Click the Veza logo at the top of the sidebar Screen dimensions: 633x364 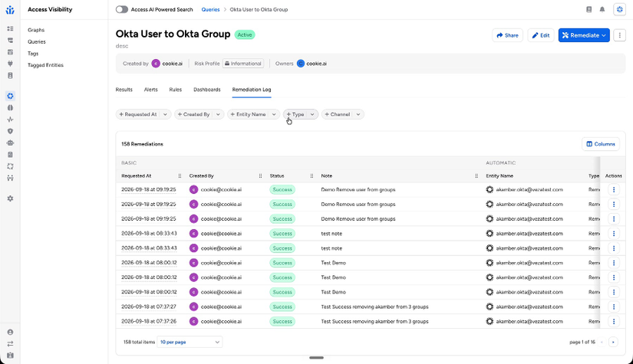[10, 10]
